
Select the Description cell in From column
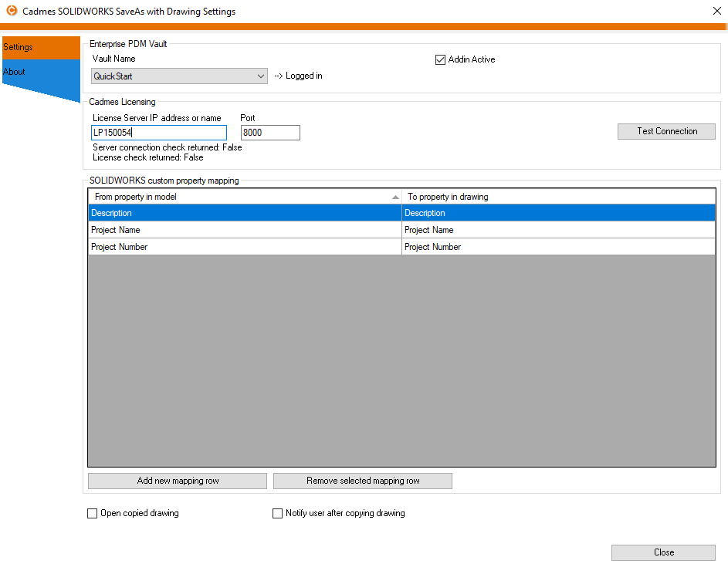click(245, 213)
